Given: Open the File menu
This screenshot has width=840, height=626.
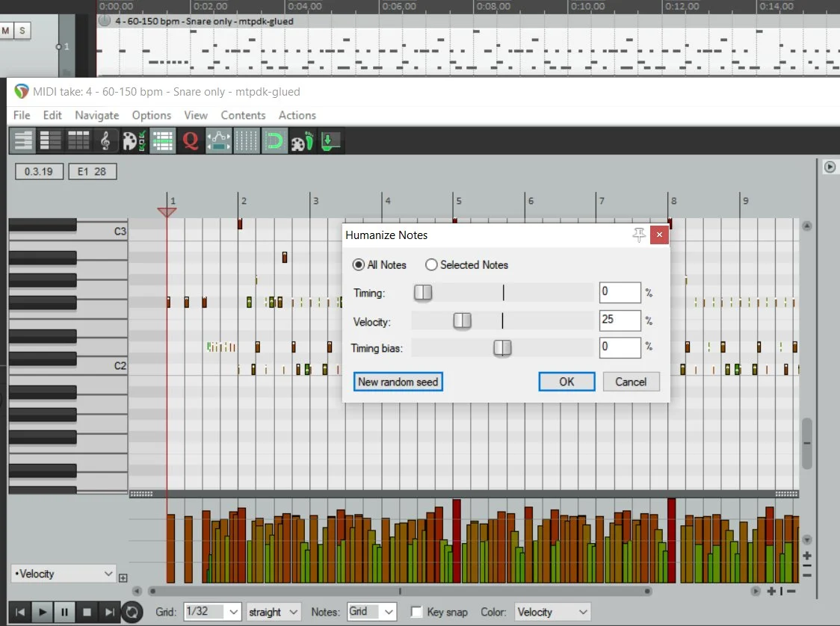Looking at the screenshot, I should pos(22,115).
